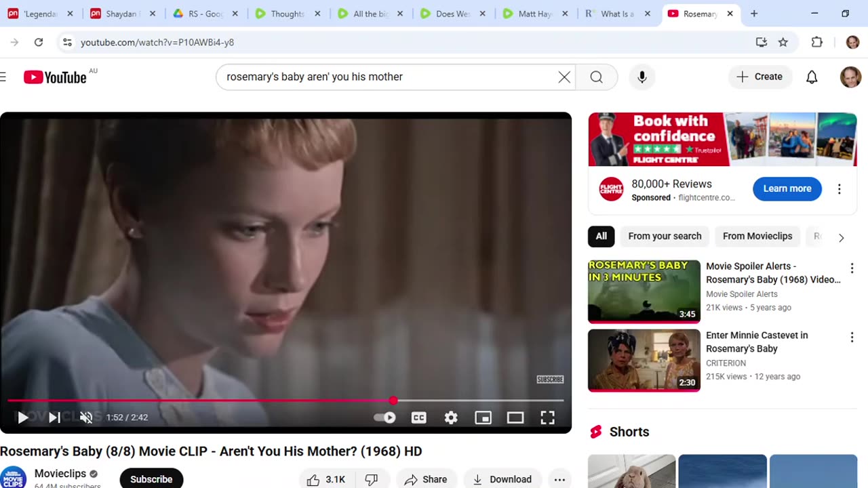Close the Rosemary YouTube tab
Screen dimensions: 868x488
[730, 14]
